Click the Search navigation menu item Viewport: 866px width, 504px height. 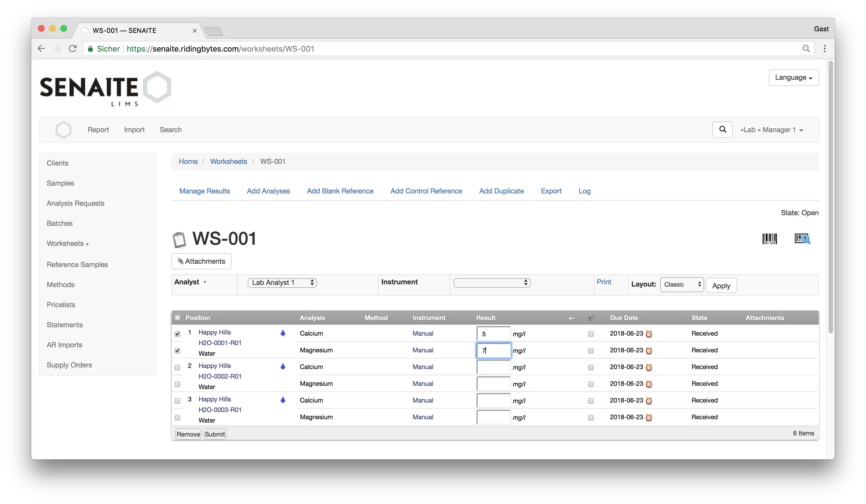click(x=170, y=130)
